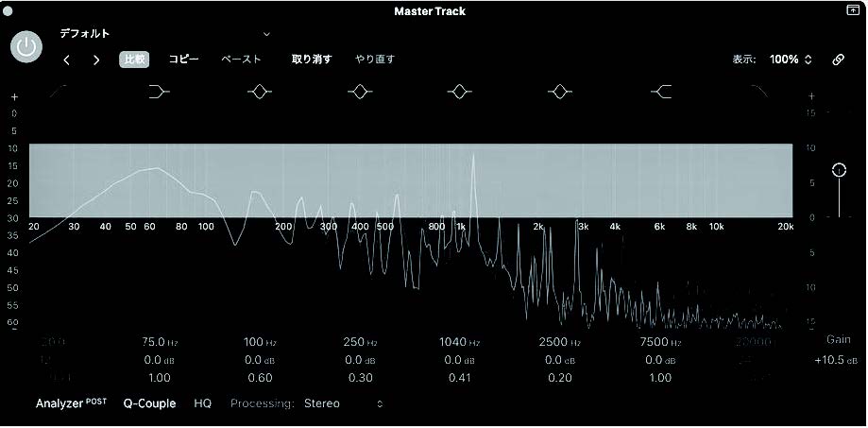Click the third parametric bell band icon
Viewport: 868px width, 428px height.
tap(459, 92)
